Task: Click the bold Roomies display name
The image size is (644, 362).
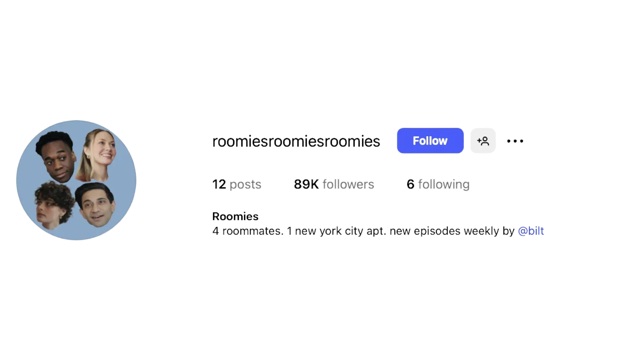Action: click(235, 217)
